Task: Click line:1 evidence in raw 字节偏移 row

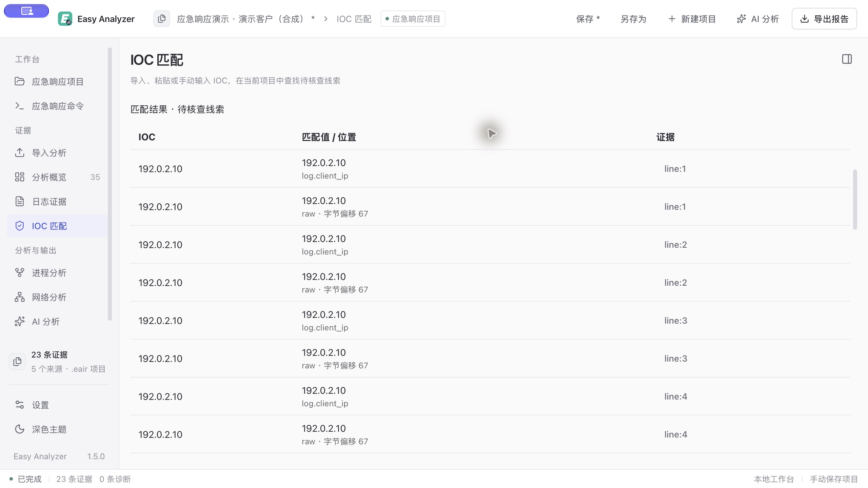Action: 675,206
